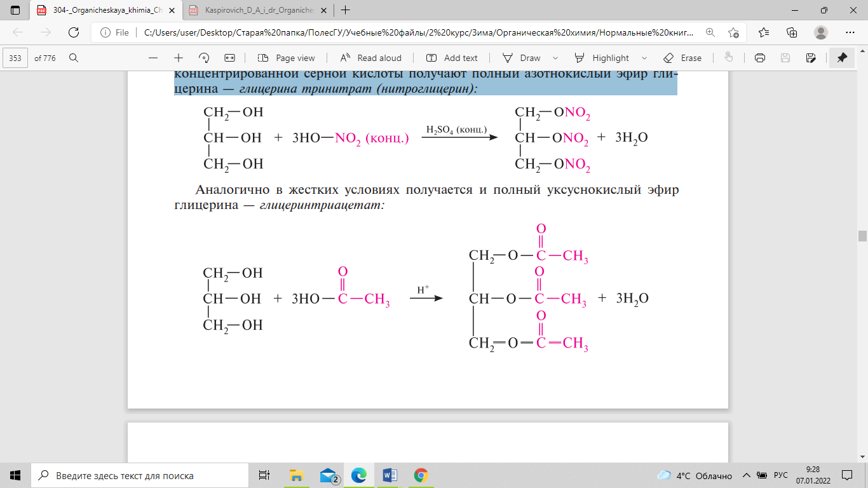
Task: Click the vertical scrollbar thumb
Action: pos(862,236)
